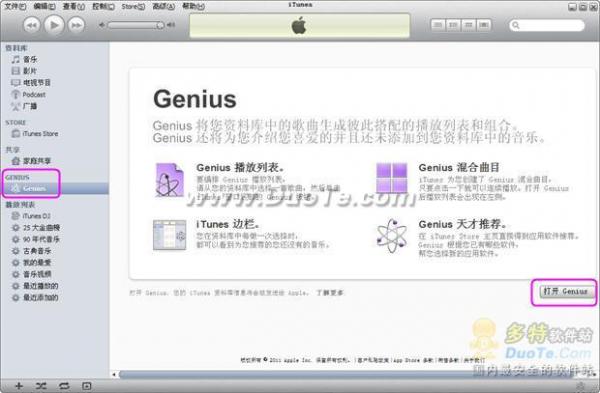
Task: Open the 帮助 menu
Action: click(x=193, y=6)
